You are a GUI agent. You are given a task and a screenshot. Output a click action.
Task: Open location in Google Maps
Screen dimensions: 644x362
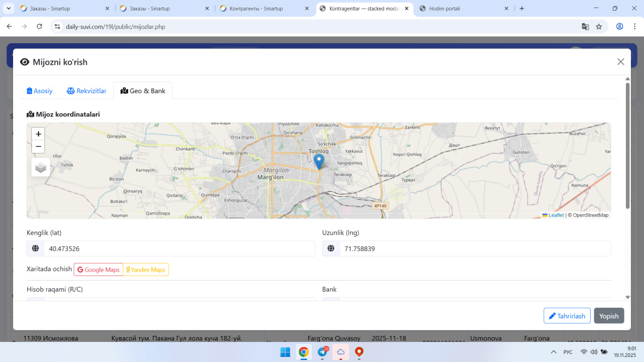pos(99,270)
